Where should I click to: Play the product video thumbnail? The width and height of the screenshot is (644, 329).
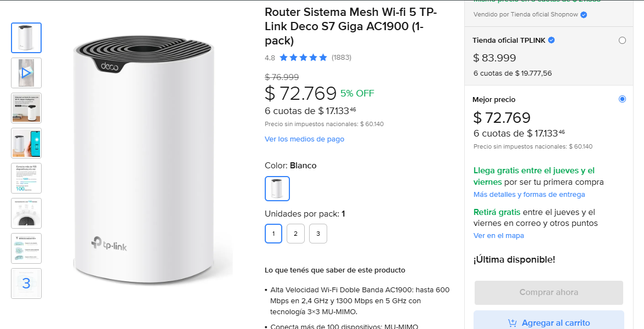26,73
